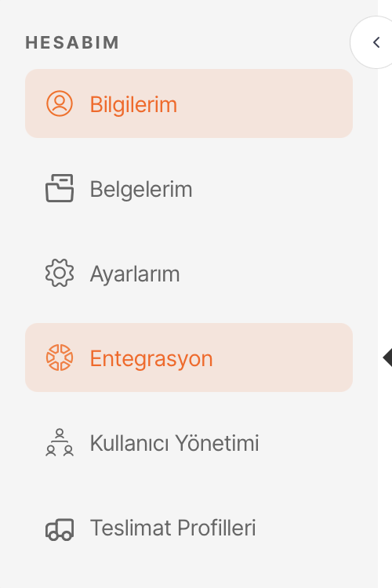Image resolution: width=392 pixels, height=588 pixels.
Task: Click the dark tooltip arrow beside Entegrasyon
Action: click(387, 358)
